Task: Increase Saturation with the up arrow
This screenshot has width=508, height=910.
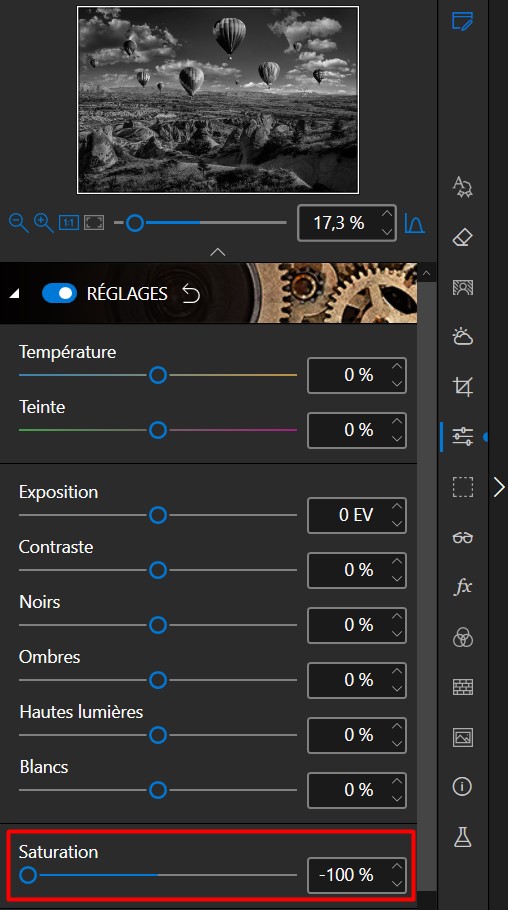Action: point(397,866)
